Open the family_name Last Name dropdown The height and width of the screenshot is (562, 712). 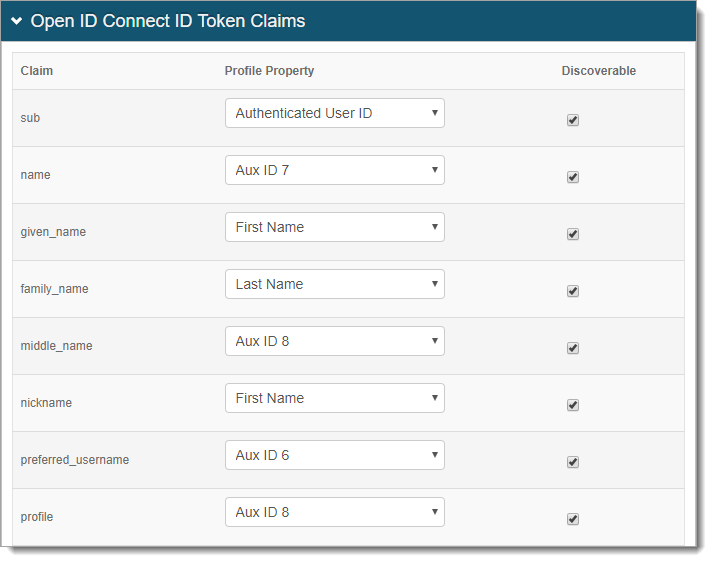tap(334, 285)
